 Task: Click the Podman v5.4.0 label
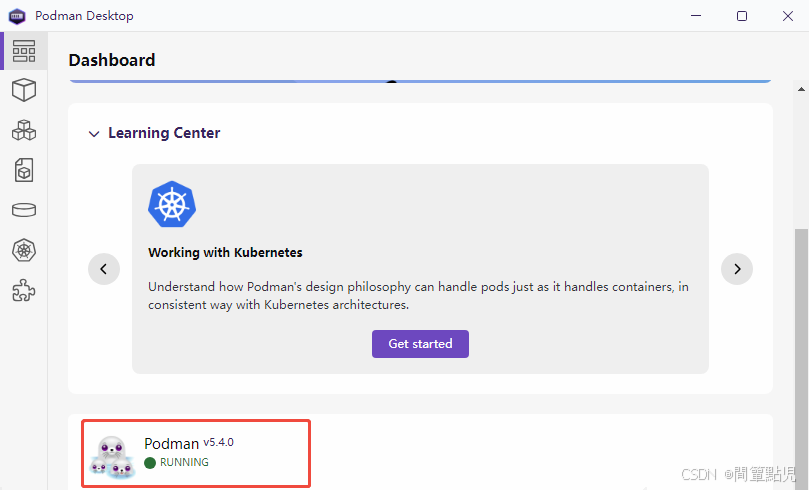(x=189, y=443)
